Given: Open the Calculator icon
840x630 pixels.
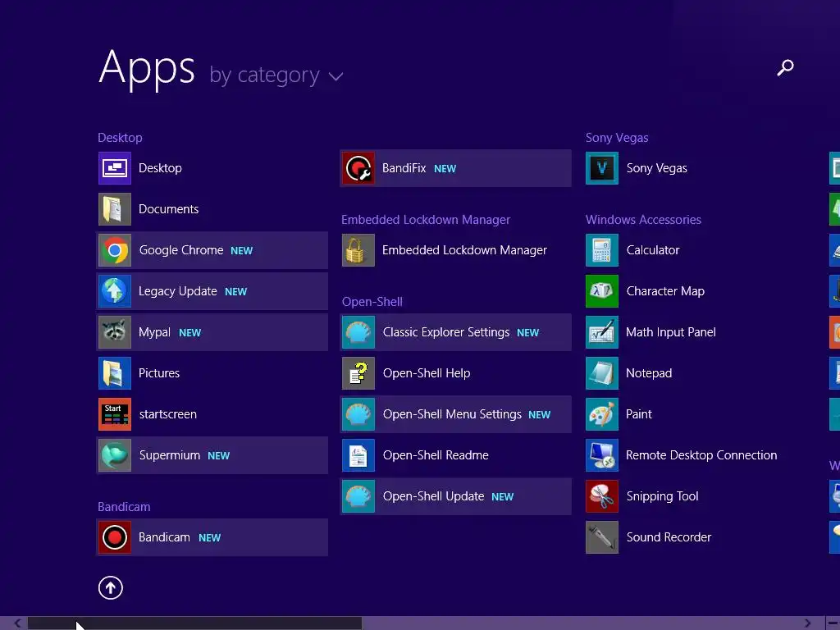Looking at the screenshot, I should pyautogui.click(x=602, y=250).
